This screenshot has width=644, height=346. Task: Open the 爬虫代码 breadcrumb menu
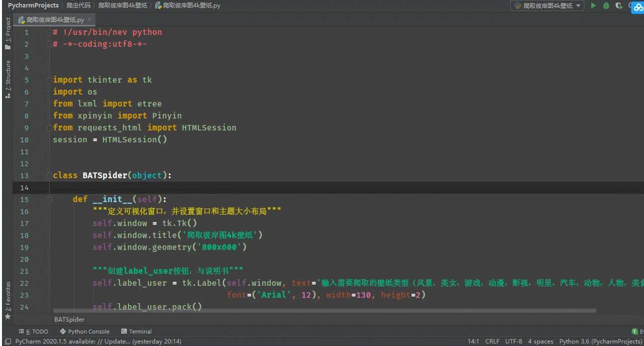coord(78,5)
